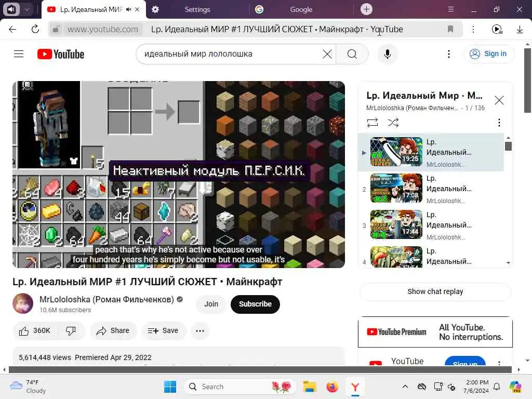The height and width of the screenshot is (399, 532).
Task: Open notifications bell in system tray
Action: click(x=496, y=387)
